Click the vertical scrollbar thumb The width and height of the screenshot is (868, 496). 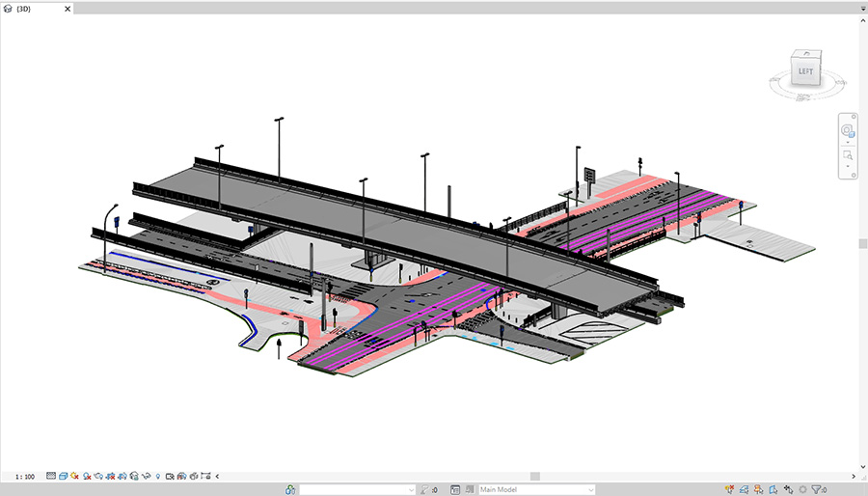pyautogui.click(x=863, y=243)
